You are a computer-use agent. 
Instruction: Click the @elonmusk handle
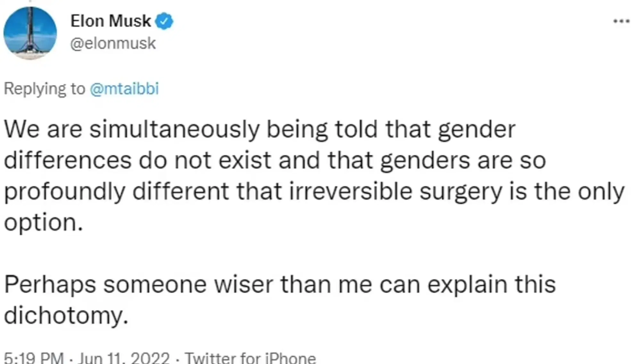click(113, 44)
